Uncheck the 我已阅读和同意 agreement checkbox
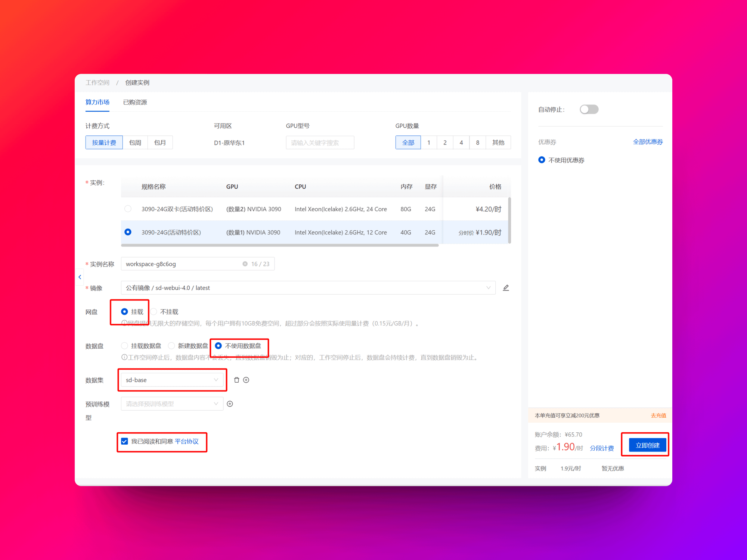Screen dimensions: 747x560 [x=125, y=441]
